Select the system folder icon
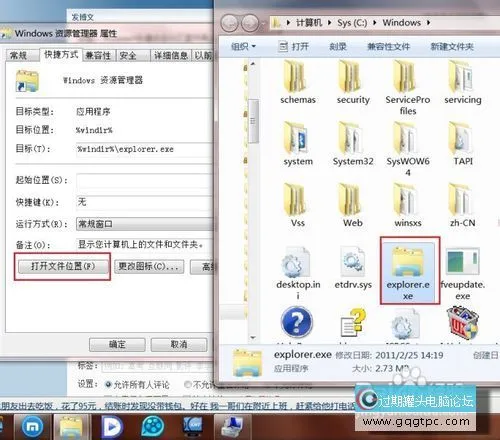 pyautogui.click(x=295, y=139)
